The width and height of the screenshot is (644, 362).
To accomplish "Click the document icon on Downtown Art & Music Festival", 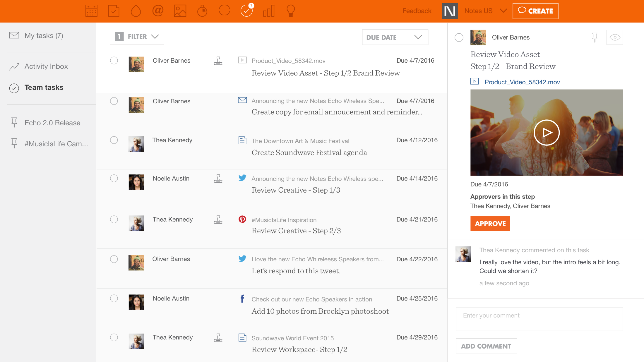I will [242, 140].
